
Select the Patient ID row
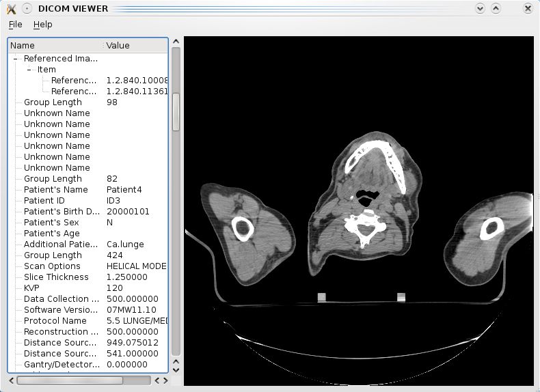pos(87,201)
